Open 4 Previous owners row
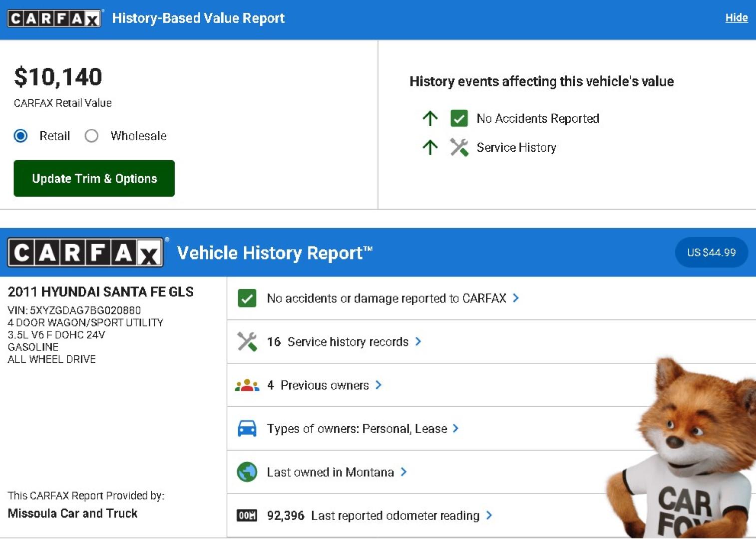 pyautogui.click(x=491, y=385)
